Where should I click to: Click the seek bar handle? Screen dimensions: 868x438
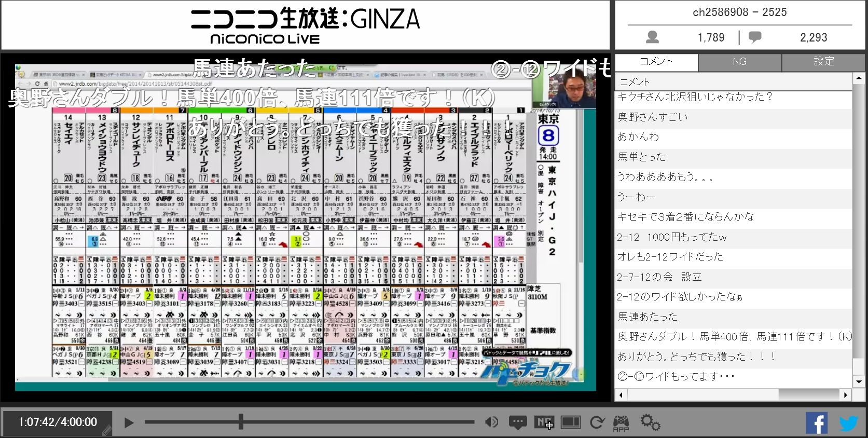241,422
